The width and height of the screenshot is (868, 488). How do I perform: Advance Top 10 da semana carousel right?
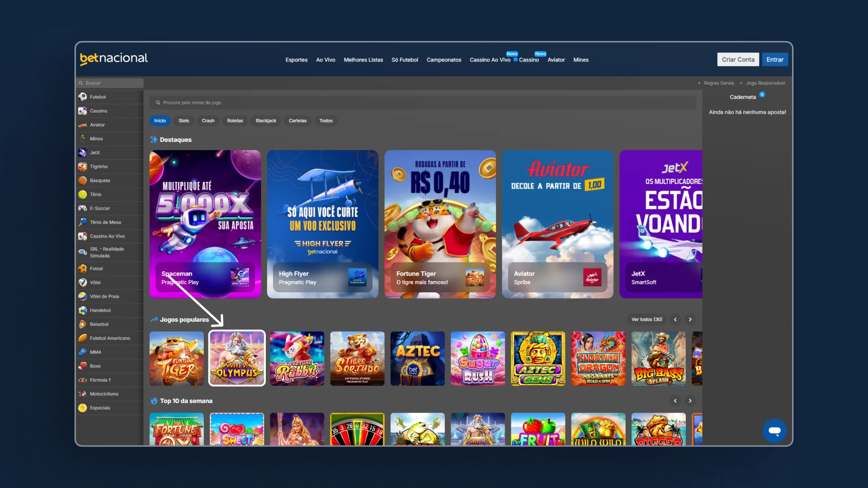pos(690,401)
